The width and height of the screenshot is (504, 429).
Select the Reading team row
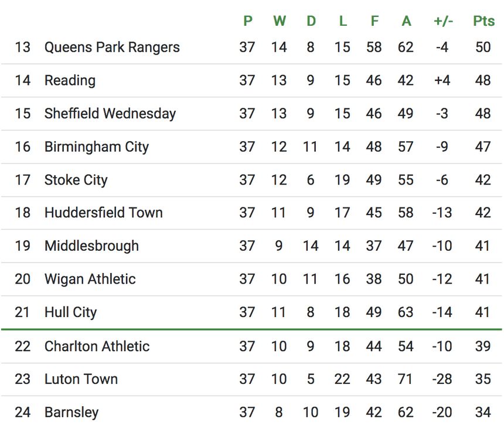(x=70, y=80)
